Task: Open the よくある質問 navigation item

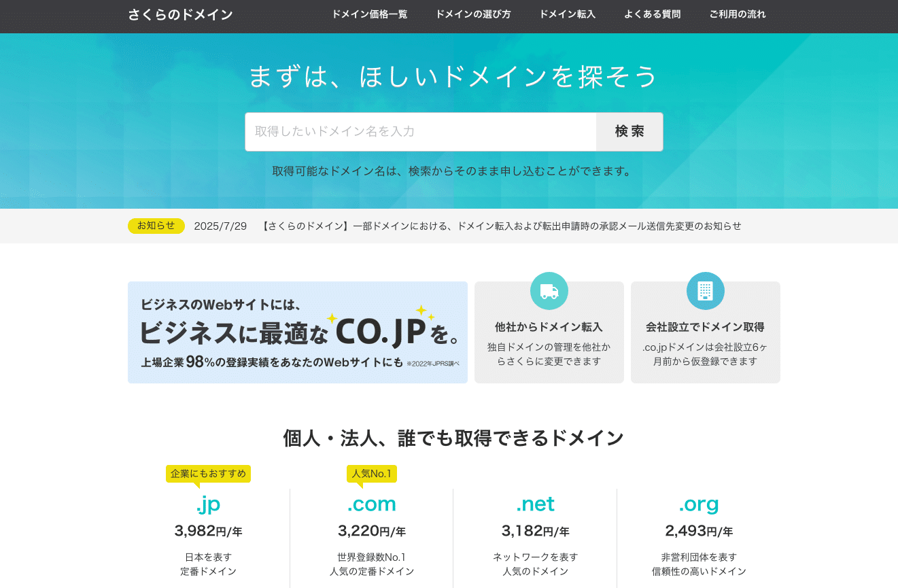Action: (652, 14)
